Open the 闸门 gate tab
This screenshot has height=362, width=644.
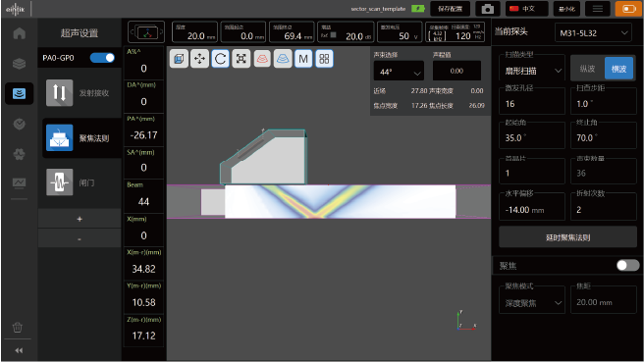pyautogui.click(x=80, y=182)
